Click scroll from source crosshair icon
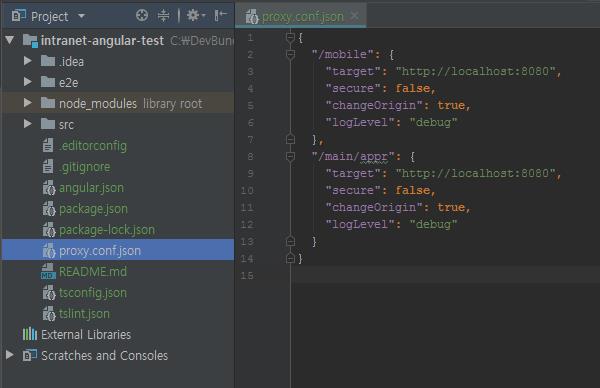600x388 pixels. coord(142,16)
